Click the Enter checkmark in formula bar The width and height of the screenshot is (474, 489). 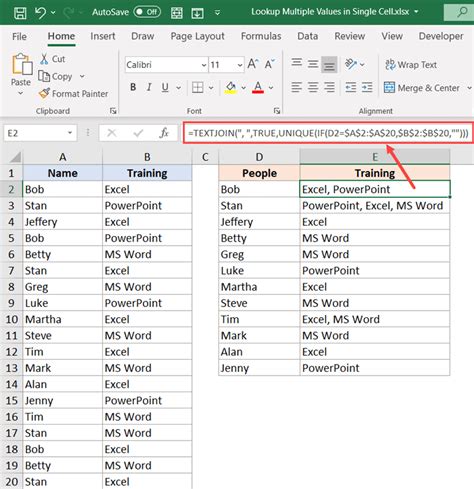(x=138, y=133)
